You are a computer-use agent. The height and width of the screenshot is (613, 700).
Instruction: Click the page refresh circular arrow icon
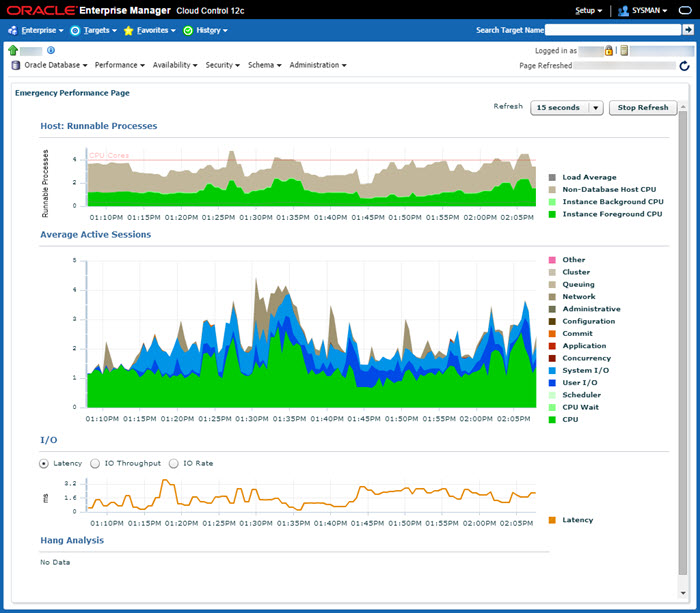pyautogui.click(x=684, y=66)
